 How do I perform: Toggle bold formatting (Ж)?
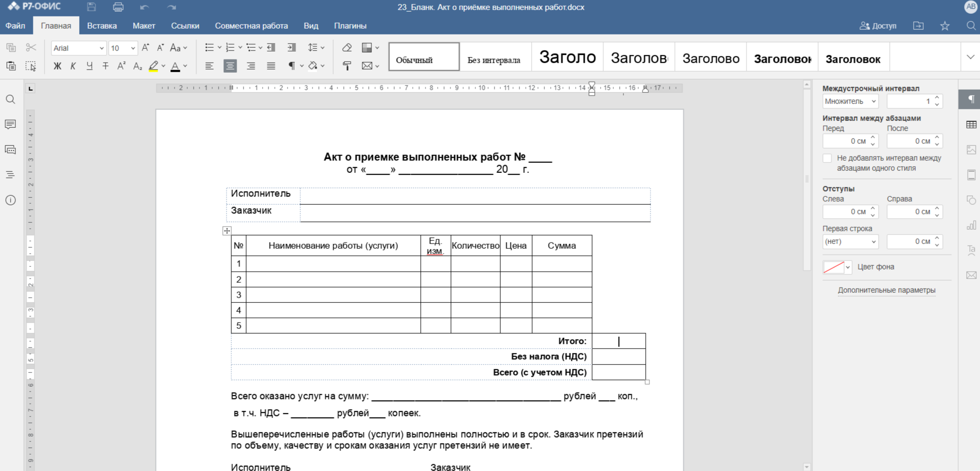[57, 66]
